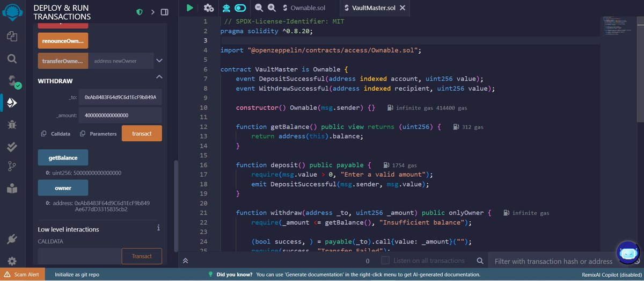Open the Solidity compiler sidebar icon
The image size is (644, 281).
tap(13, 81)
